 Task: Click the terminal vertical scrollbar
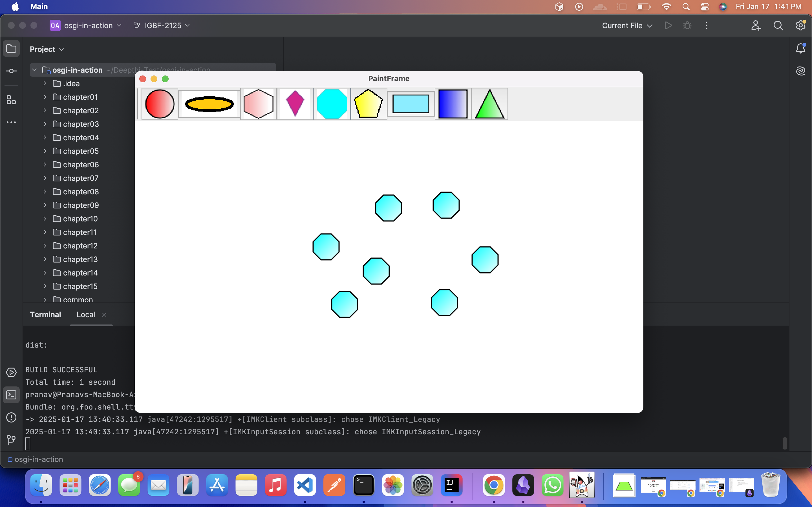(784, 443)
